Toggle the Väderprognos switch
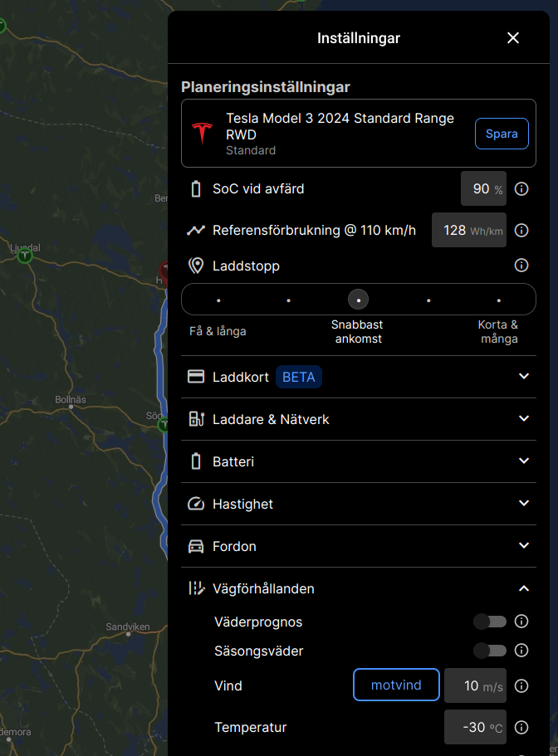Viewport: 558px width, 756px height. coord(490,622)
